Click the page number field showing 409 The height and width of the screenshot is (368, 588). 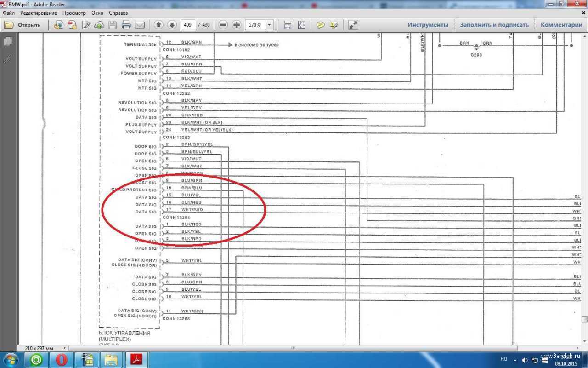point(187,25)
